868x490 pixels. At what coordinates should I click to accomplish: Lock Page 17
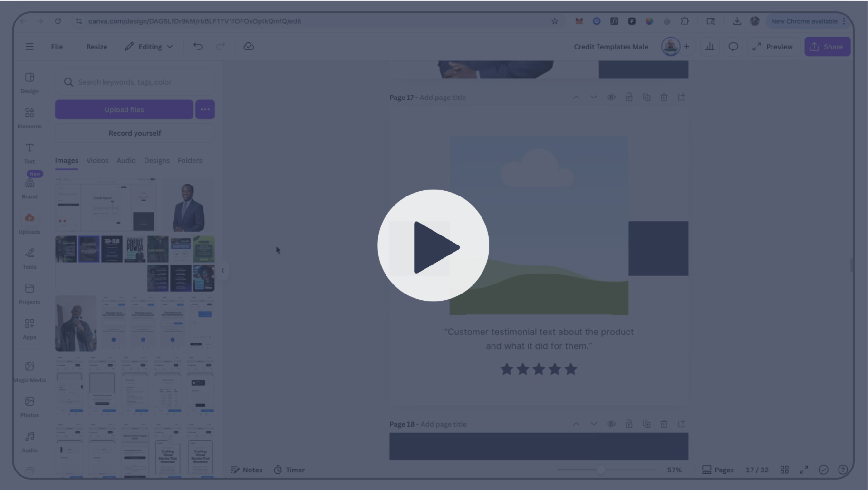click(x=629, y=97)
